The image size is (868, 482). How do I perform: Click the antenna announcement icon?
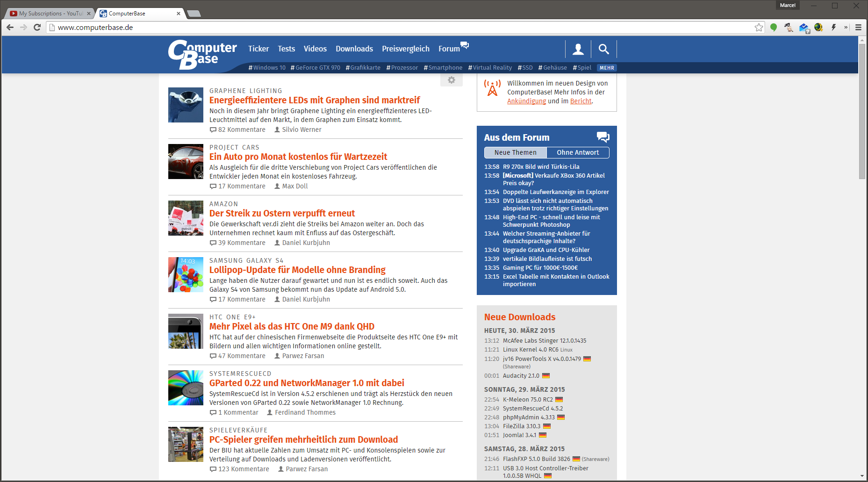(492, 88)
